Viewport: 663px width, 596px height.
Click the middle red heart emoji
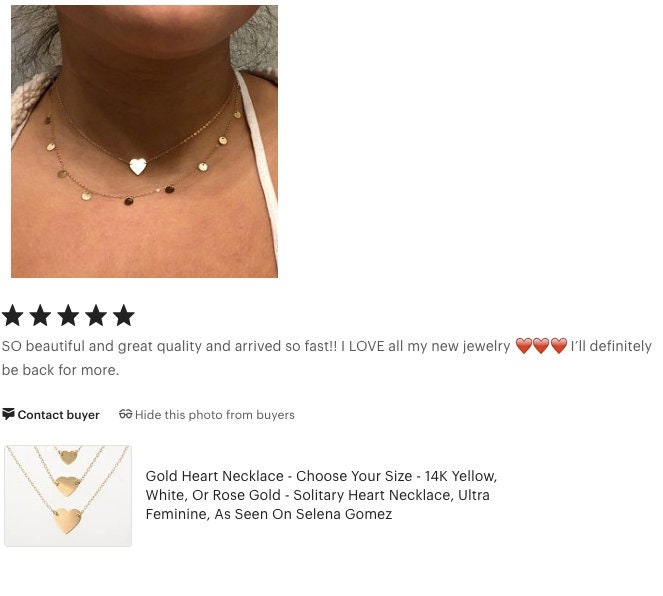[541, 346]
